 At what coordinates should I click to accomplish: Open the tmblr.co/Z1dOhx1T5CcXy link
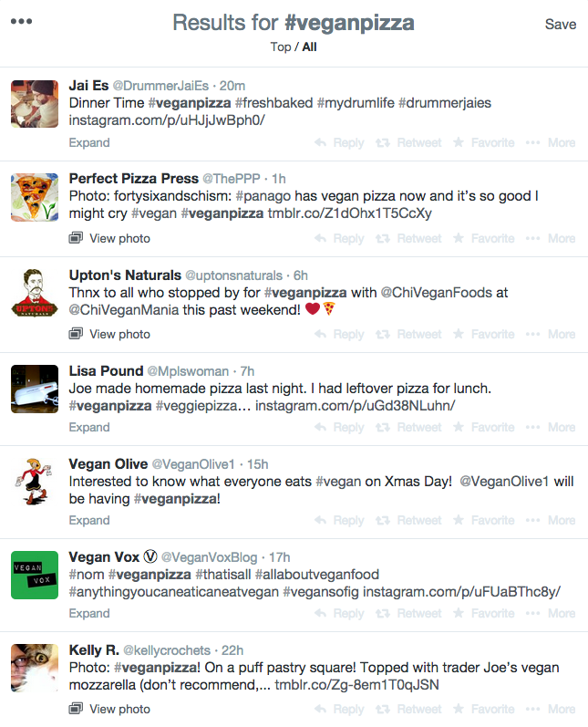(350, 213)
